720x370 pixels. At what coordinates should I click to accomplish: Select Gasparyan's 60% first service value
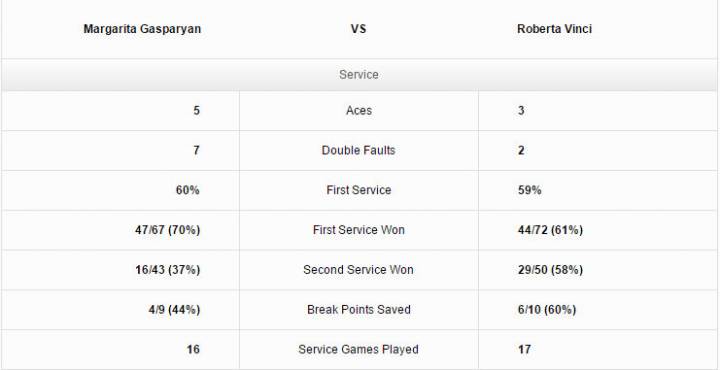[188, 190]
